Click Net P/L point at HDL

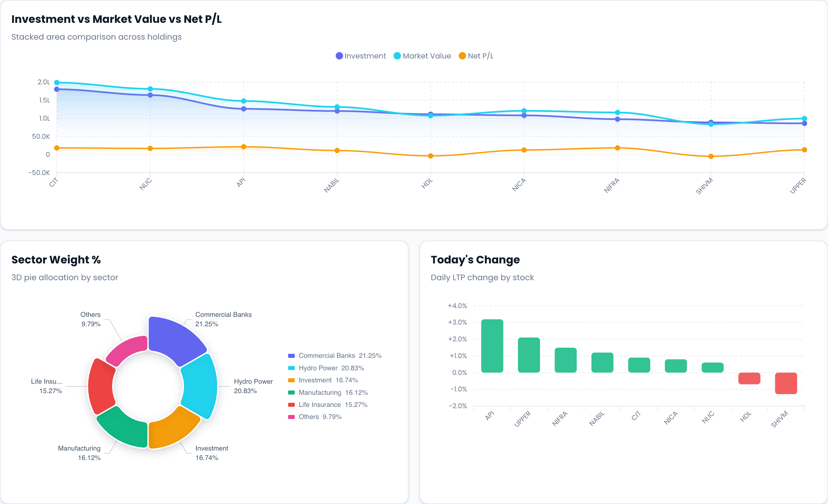pyautogui.click(x=430, y=156)
